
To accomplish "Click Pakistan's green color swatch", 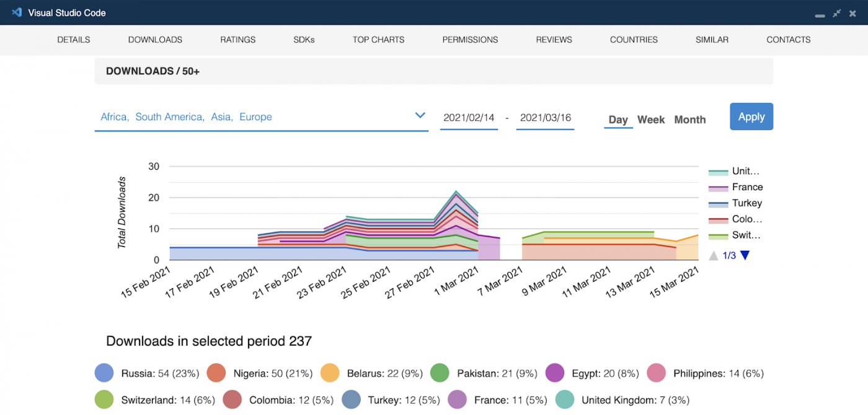I will 440,373.
